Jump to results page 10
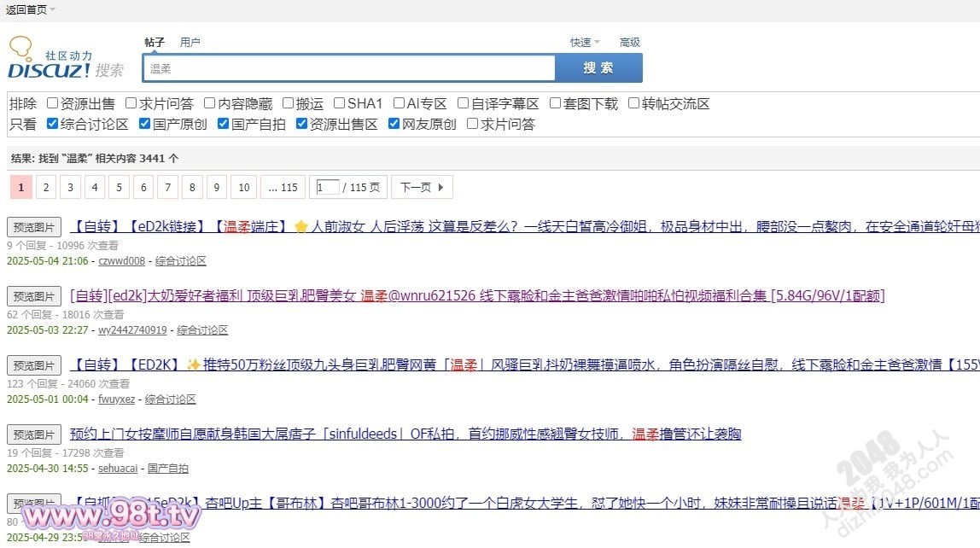The image size is (980, 548). point(244,187)
